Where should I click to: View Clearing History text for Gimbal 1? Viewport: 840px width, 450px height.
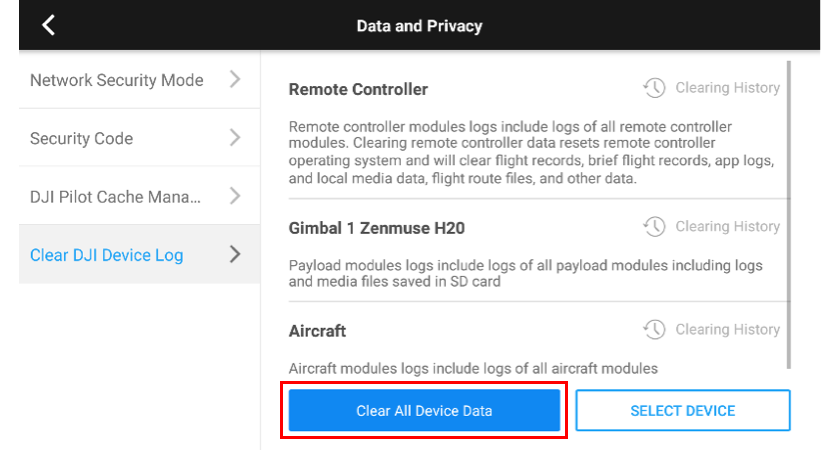click(728, 227)
